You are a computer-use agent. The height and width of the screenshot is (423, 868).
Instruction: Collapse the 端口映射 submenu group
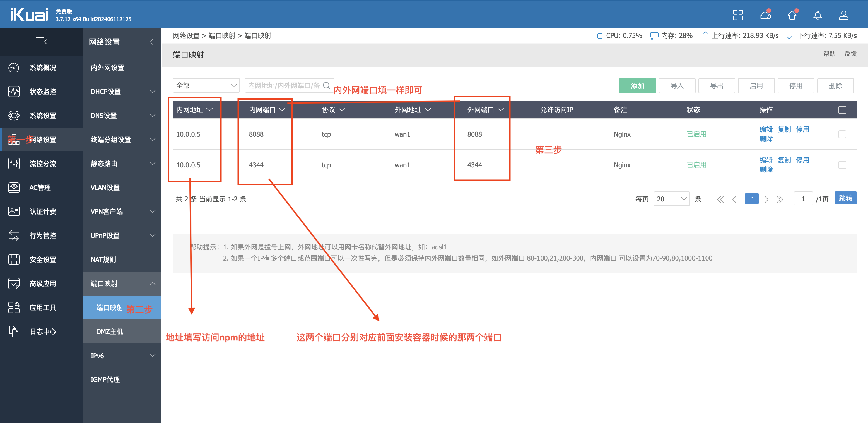click(153, 283)
